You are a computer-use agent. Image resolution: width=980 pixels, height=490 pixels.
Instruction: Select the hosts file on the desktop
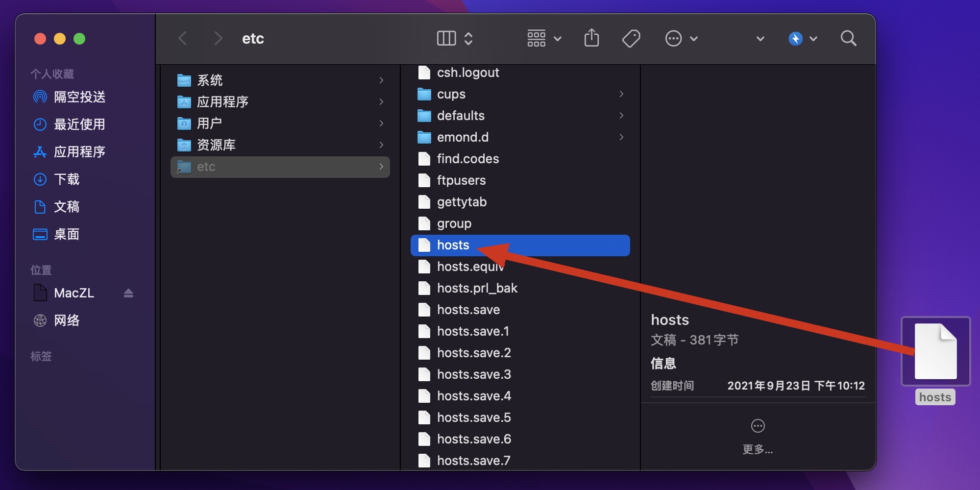point(935,353)
